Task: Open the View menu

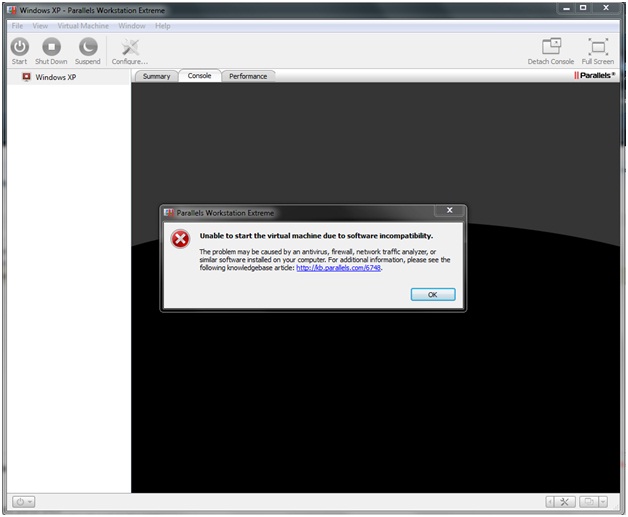Action: click(x=40, y=26)
